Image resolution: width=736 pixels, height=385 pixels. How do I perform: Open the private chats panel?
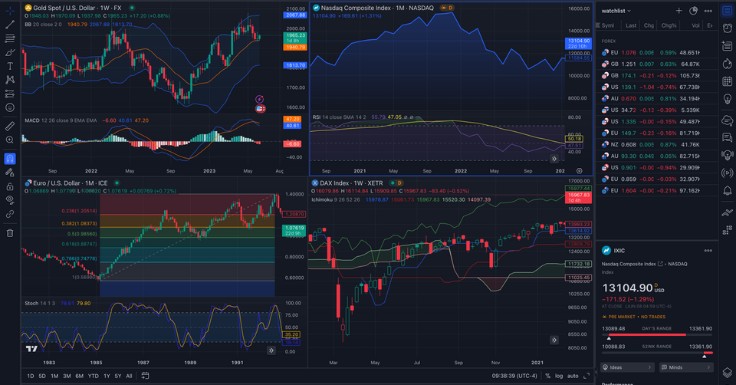[x=727, y=138]
